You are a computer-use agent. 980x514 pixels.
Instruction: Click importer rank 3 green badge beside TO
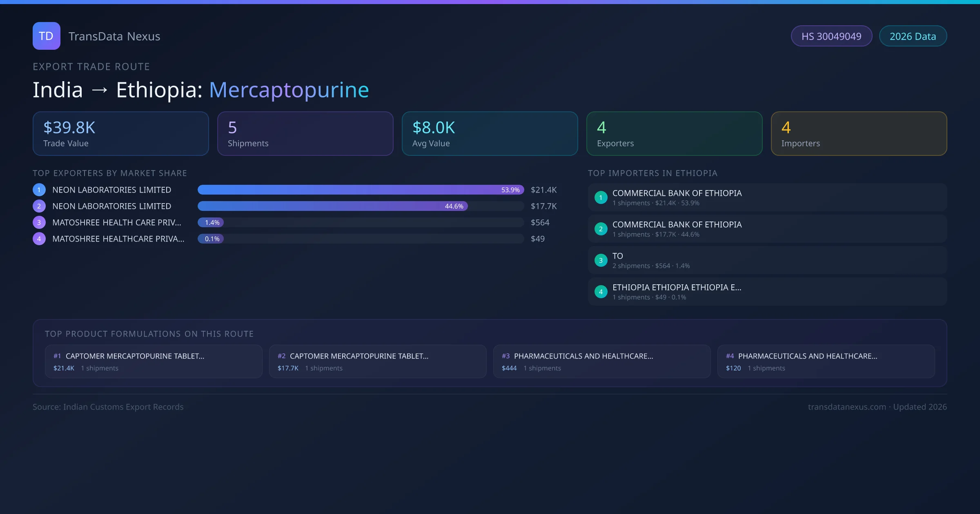point(601,260)
